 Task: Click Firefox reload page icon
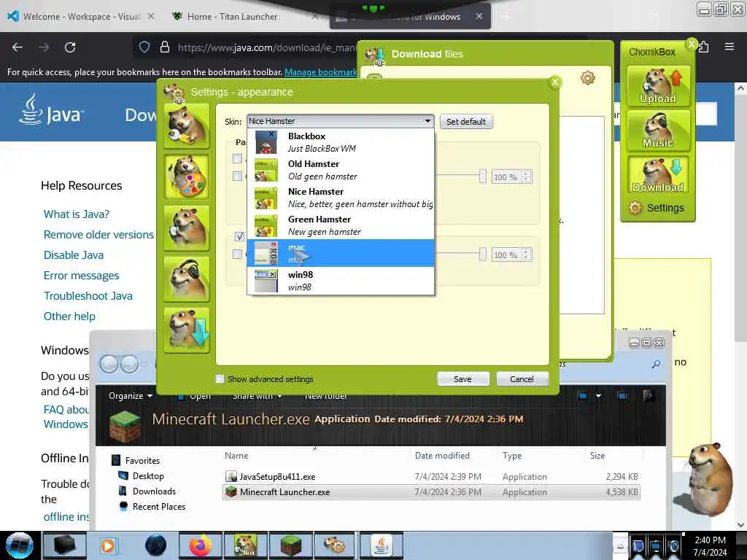(x=70, y=47)
